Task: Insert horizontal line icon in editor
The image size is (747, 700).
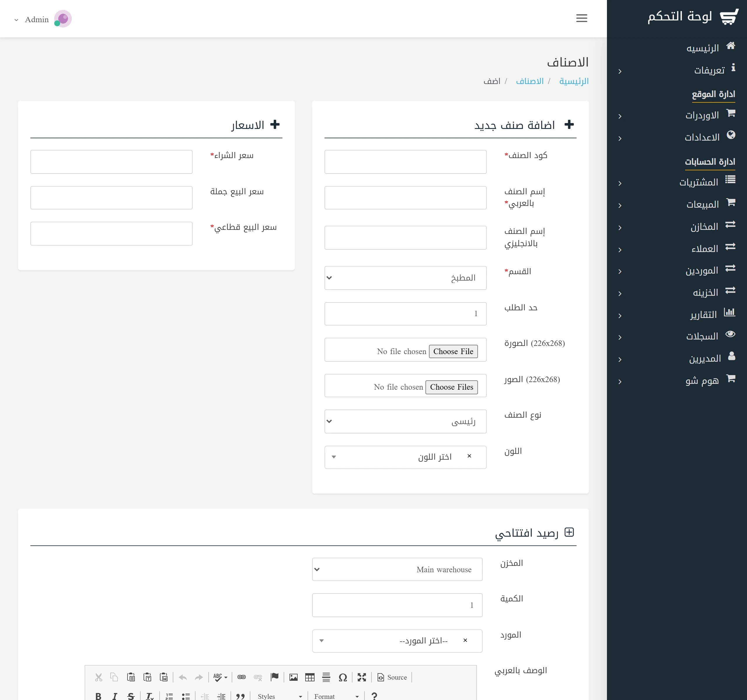Action: pos(326,677)
